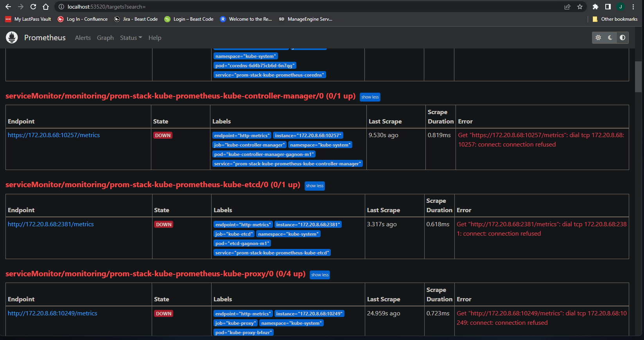The width and height of the screenshot is (644, 340).
Task: Open the Status dropdown menu
Action: coord(131,38)
